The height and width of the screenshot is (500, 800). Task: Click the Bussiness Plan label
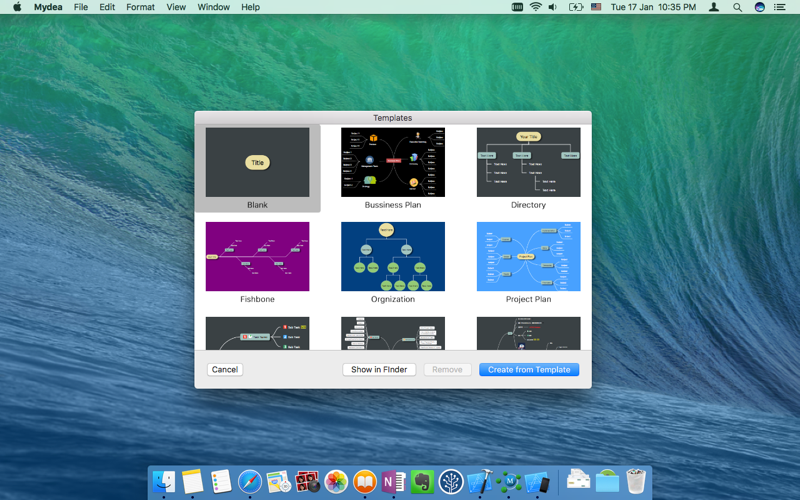393,205
